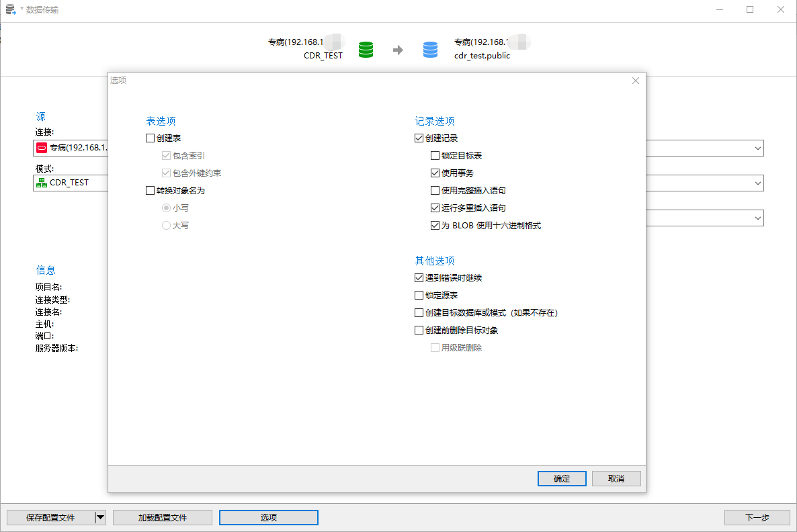Click the CDR_TEST source schema text at top
Viewport: 797px width, 532px height.
tap(323, 55)
